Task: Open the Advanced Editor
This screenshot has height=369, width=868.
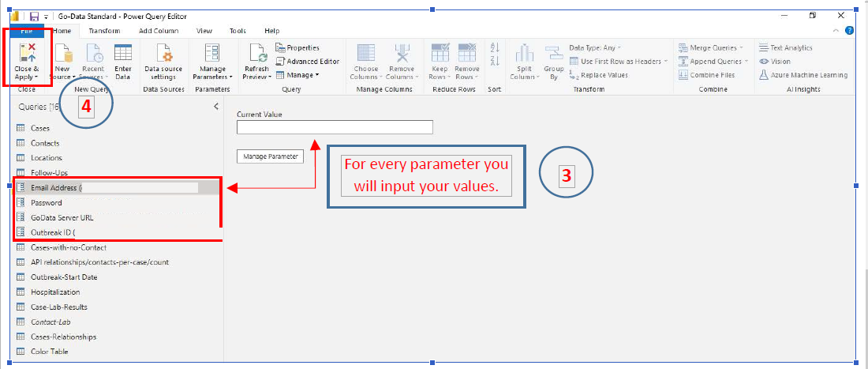Action: tap(308, 62)
